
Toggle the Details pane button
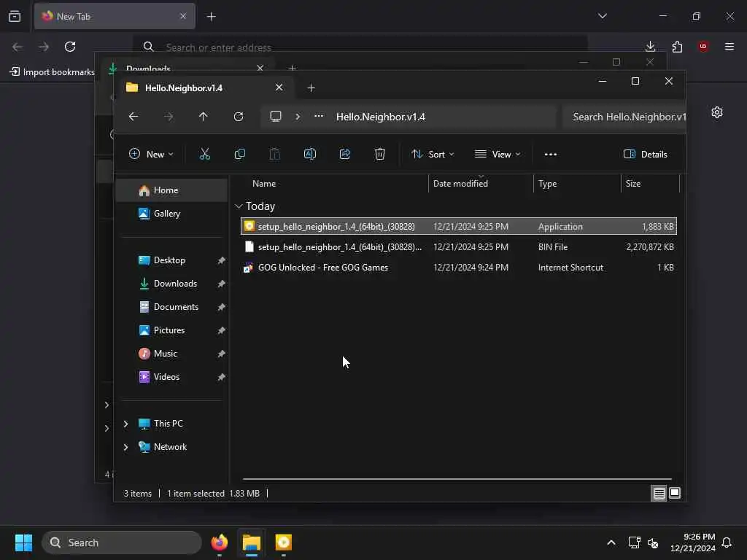pos(646,155)
